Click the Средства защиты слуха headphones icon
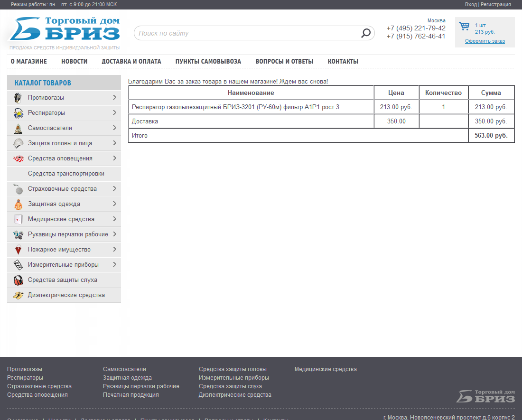The height and width of the screenshot is (420, 522). coord(19,280)
